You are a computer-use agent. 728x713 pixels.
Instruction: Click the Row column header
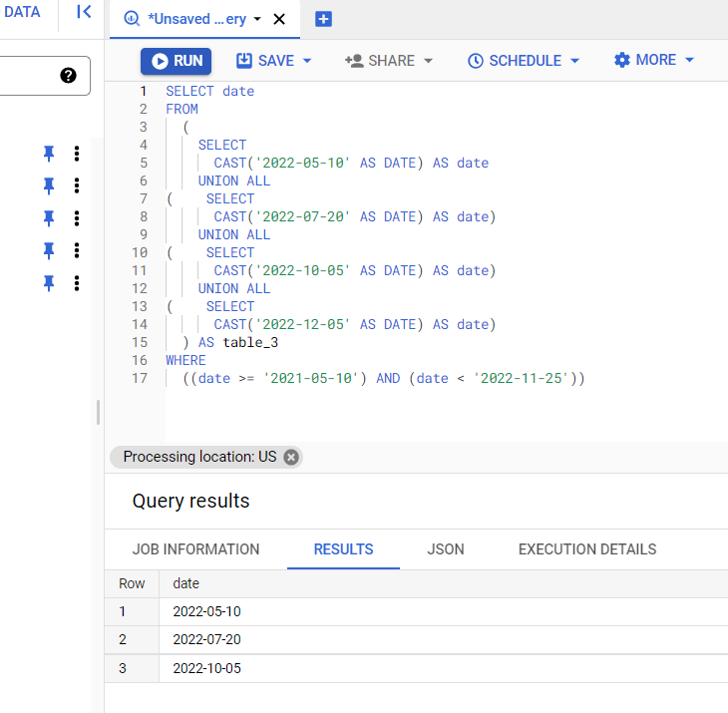[x=132, y=583]
